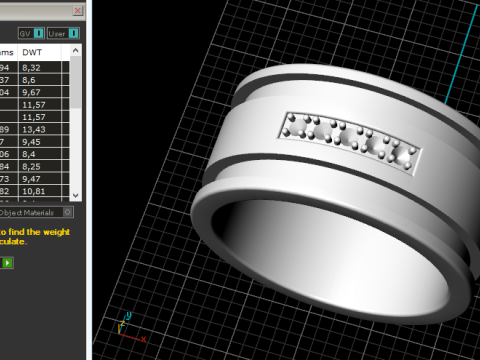Select the 9,45 DWT cell
Image resolution: width=480 pixels, height=360 pixels.
(x=39, y=142)
